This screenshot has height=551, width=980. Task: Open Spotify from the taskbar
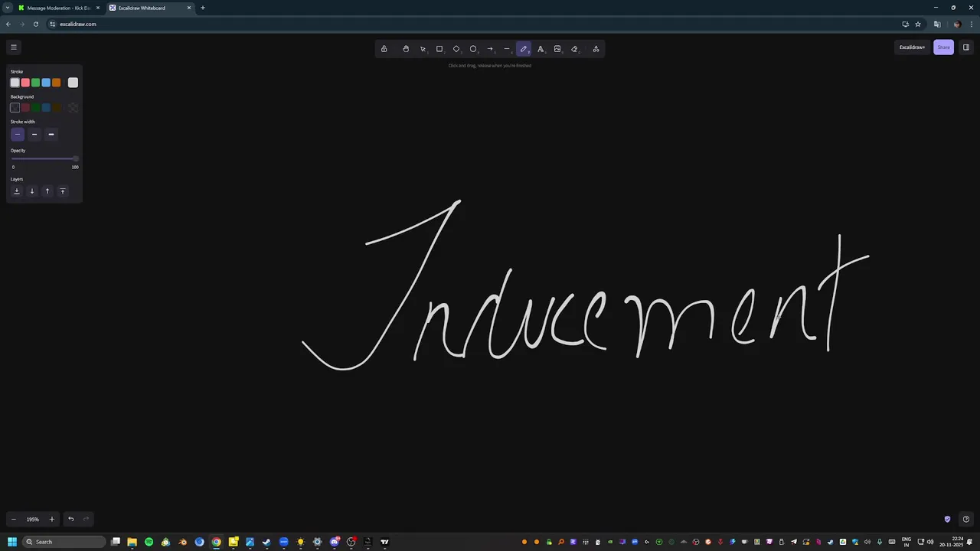tap(149, 542)
